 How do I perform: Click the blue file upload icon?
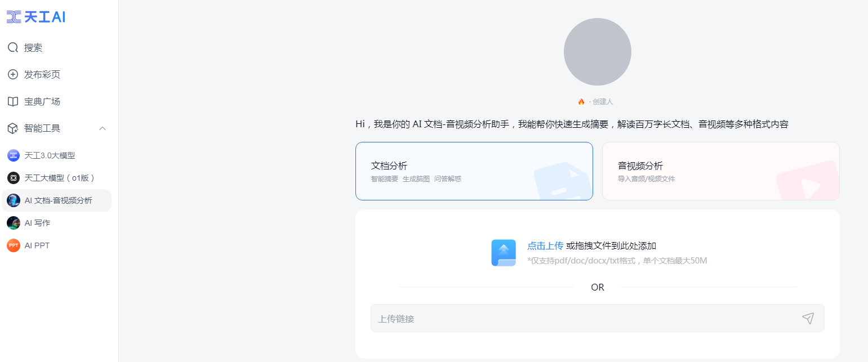pyautogui.click(x=503, y=252)
